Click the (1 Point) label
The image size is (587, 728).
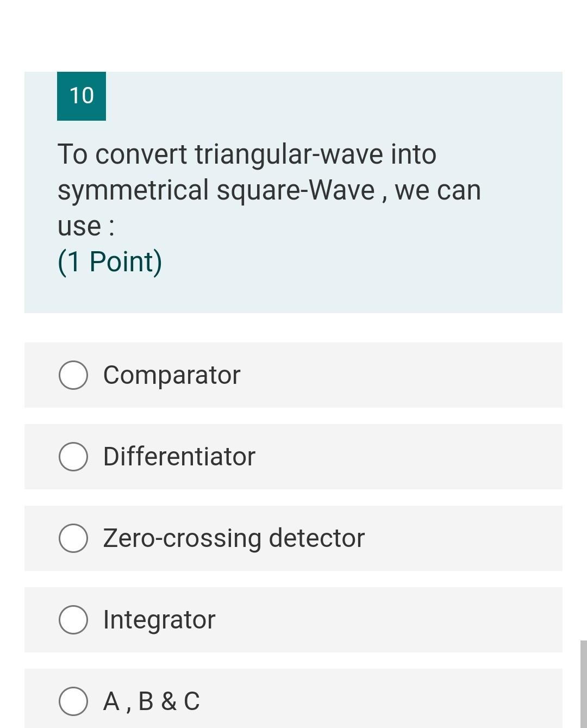(110, 261)
